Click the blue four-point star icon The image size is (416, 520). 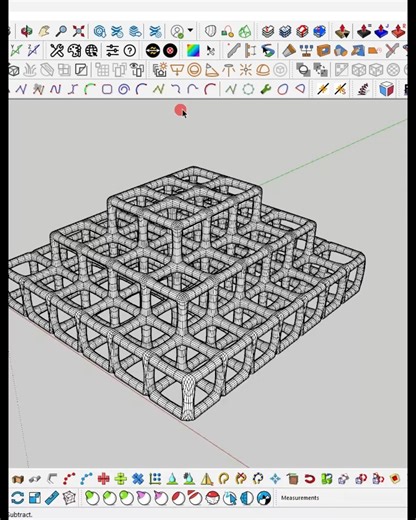pyautogui.click(x=275, y=479)
